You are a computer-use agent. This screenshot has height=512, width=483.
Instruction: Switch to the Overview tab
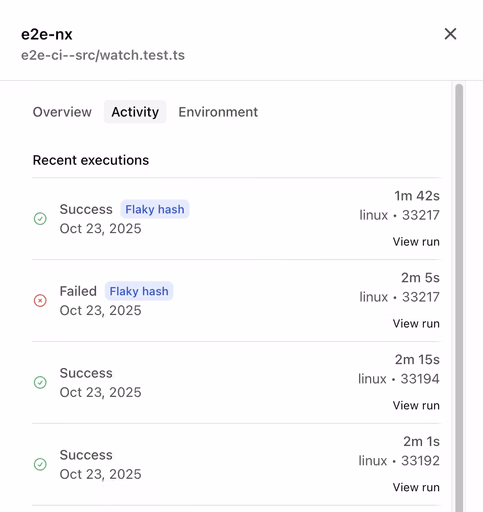(62, 112)
